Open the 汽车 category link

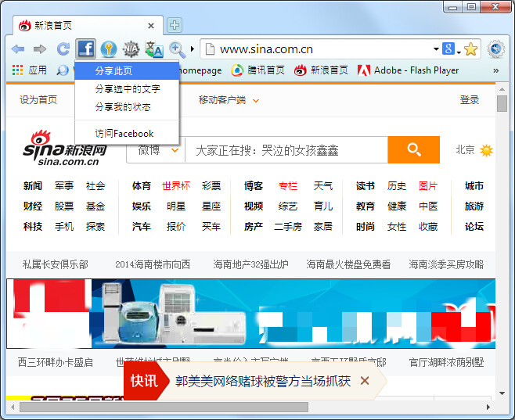pyautogui.click(x=141, y=227)
